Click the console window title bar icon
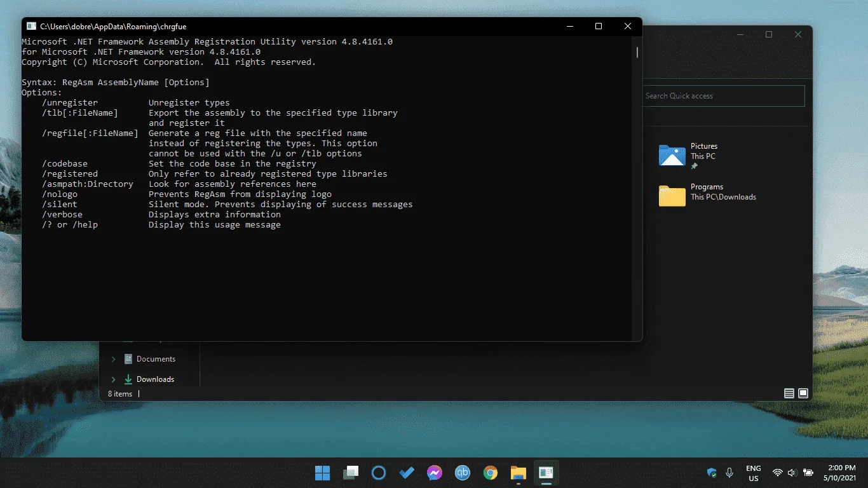The height and width of the screenshot is (488, 868). [x=31, y=26]
